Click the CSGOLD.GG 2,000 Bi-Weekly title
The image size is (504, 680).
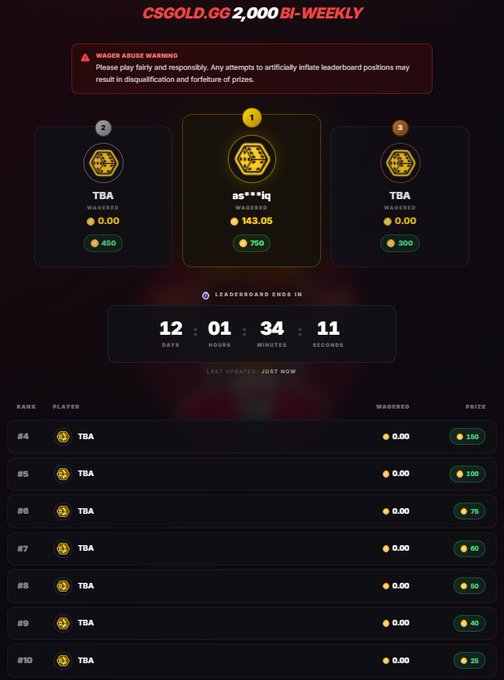click(252, 13)
